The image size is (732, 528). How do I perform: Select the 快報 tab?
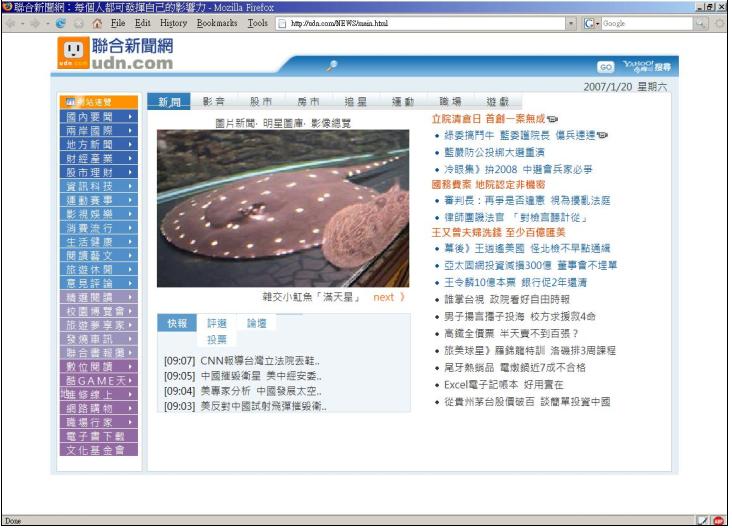(x=177, y=323)
